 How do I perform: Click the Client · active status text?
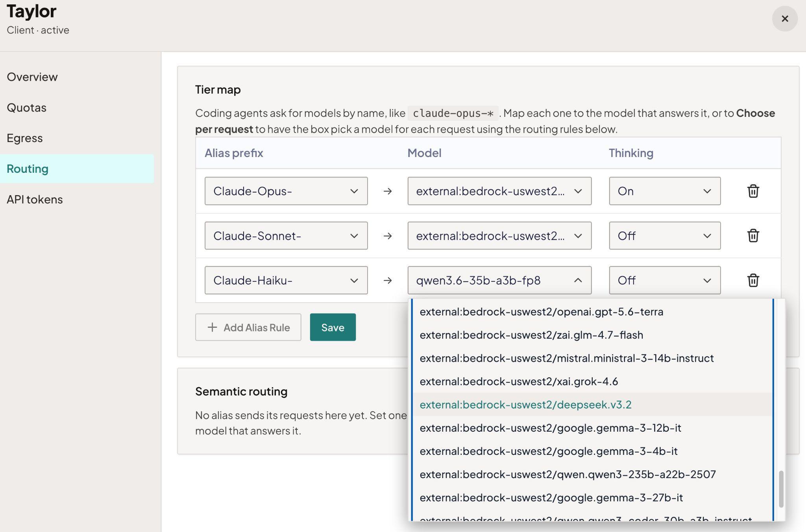pyautogui.click(x=38, y=30)
